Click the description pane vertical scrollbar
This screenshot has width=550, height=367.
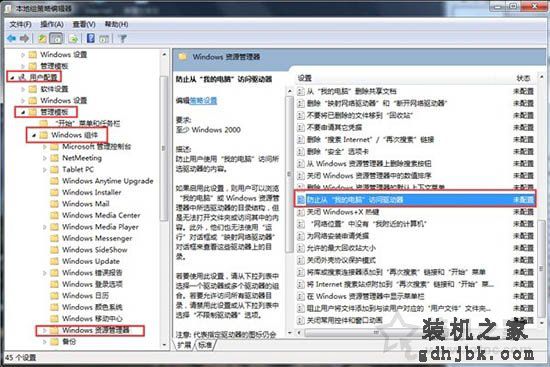click(289, 174)
